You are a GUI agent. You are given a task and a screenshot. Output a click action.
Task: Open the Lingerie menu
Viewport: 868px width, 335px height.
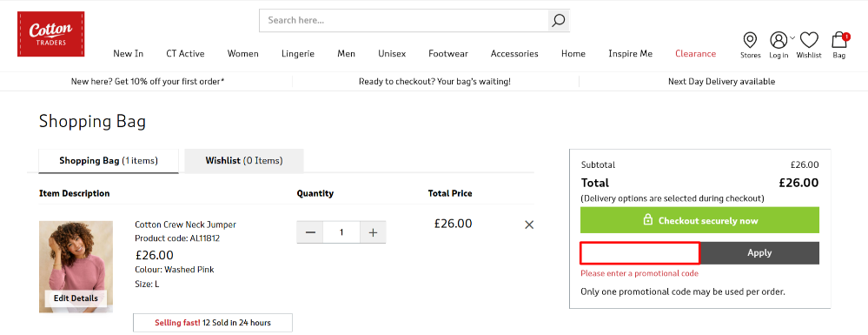[x=298, y=54]
